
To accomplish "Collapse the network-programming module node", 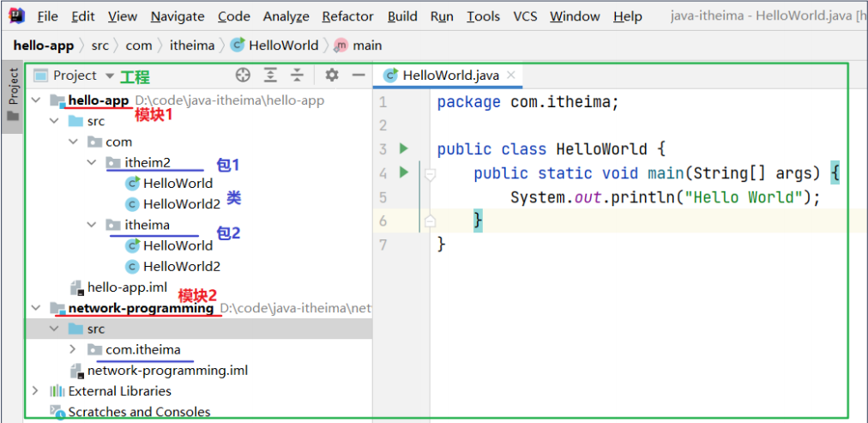I will pyautogui.click(x=37, y=308).
